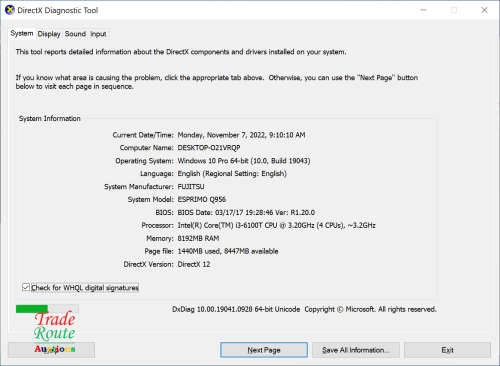Click the Processor value text

pos(276,225)
